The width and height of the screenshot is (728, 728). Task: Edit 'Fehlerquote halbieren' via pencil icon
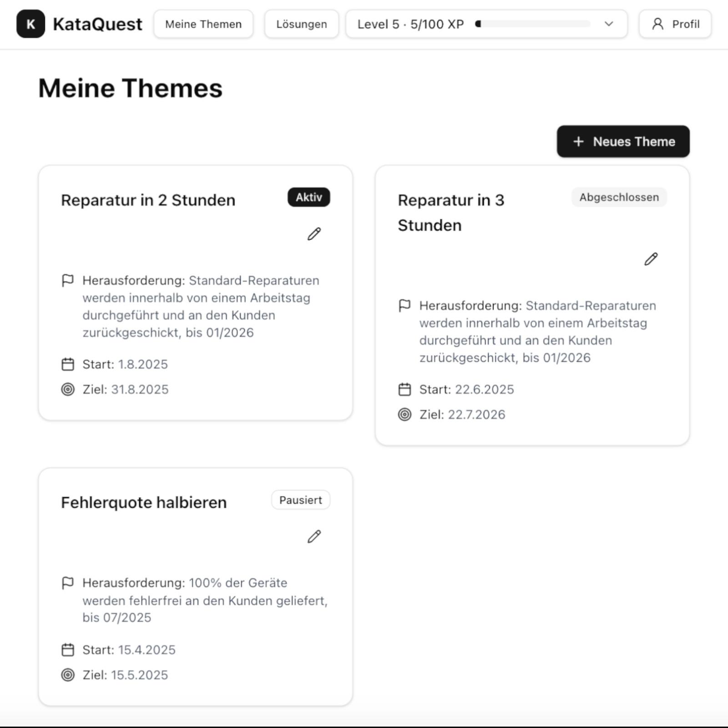click(314, 536)
